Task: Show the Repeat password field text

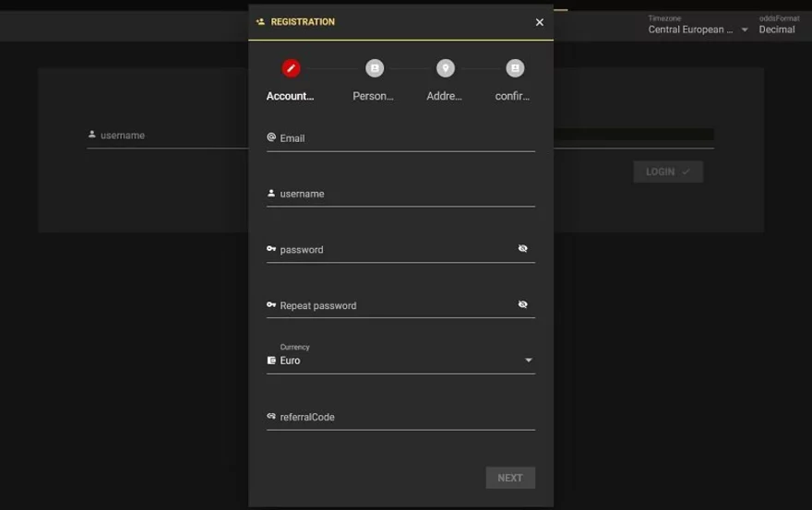Action: pyautogui.click(x=522, y=304)
